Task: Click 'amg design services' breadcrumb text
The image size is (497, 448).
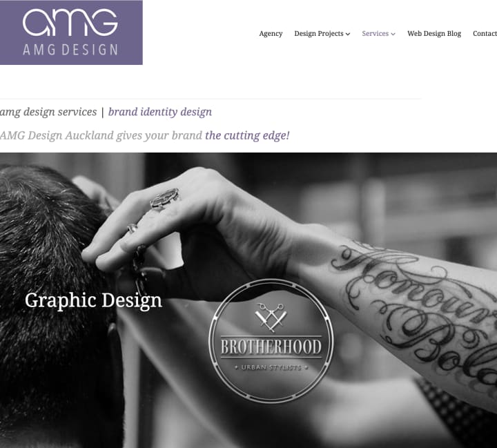Action: click(48, 112)
